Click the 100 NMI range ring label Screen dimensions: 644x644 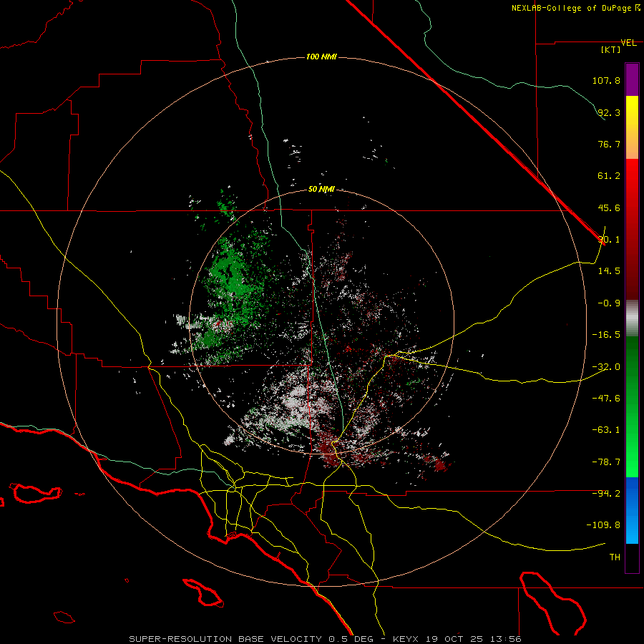pos(321,57)
